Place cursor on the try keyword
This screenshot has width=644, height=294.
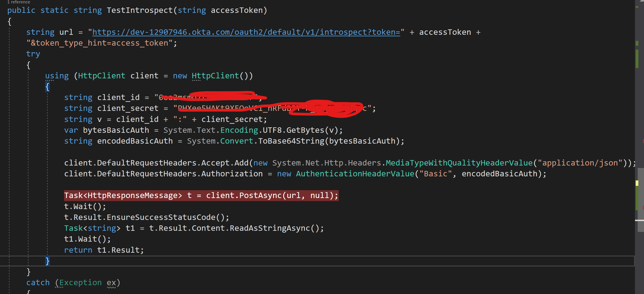coord(33,54)
